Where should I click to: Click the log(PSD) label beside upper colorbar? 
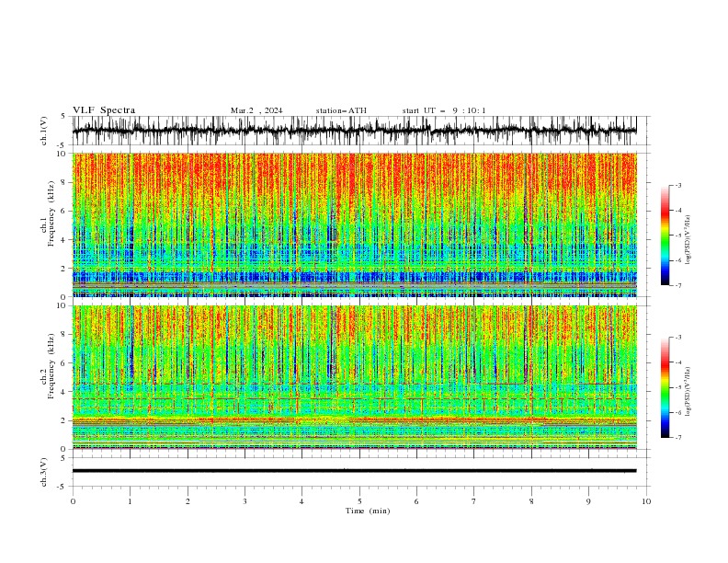pos(688,240)
